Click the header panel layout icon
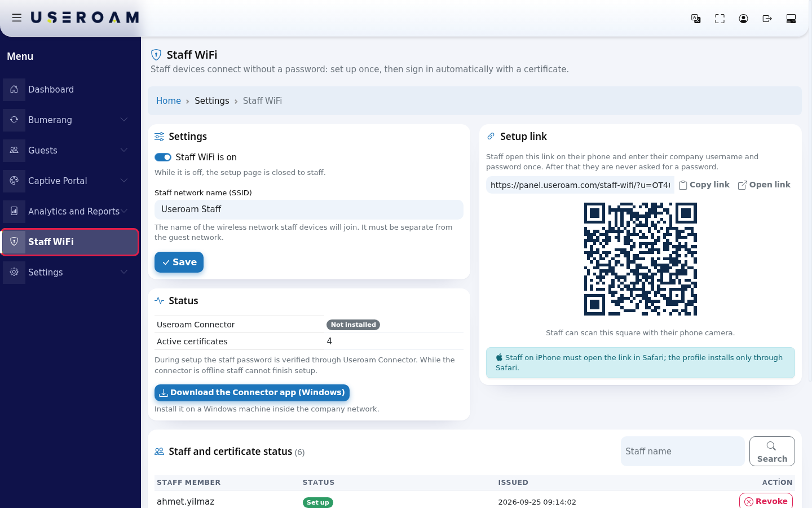Image resolution: width=812 pixels, height=508 pixels. pos(791,19)
